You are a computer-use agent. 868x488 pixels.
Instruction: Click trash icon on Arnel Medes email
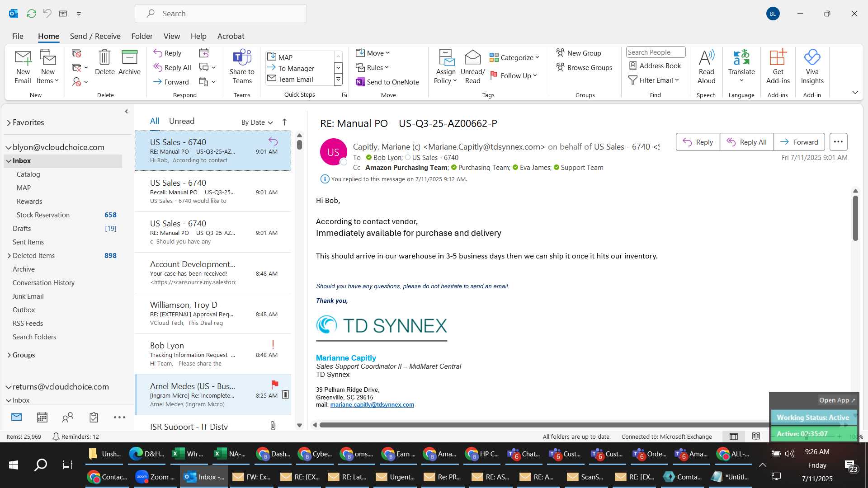[285, 394]
